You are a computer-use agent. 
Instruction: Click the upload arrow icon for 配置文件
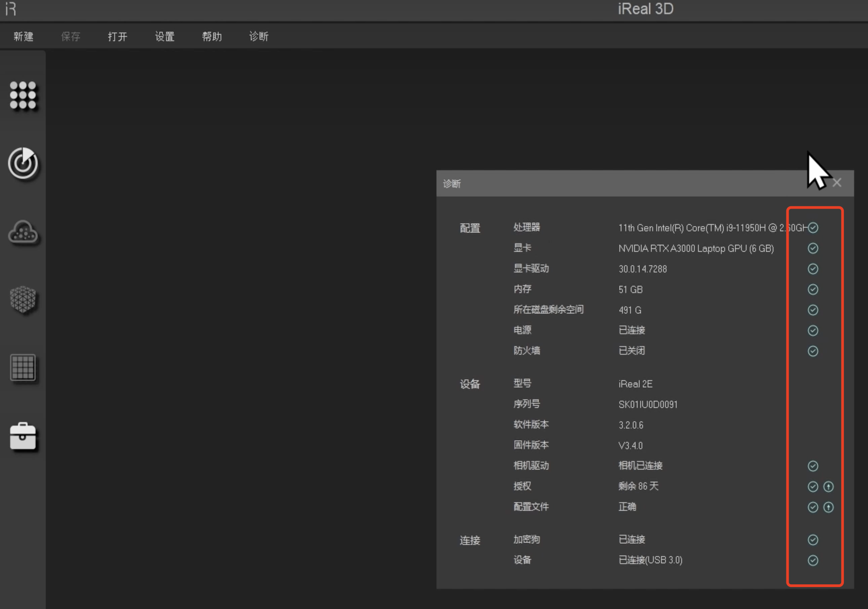(829, 507)
